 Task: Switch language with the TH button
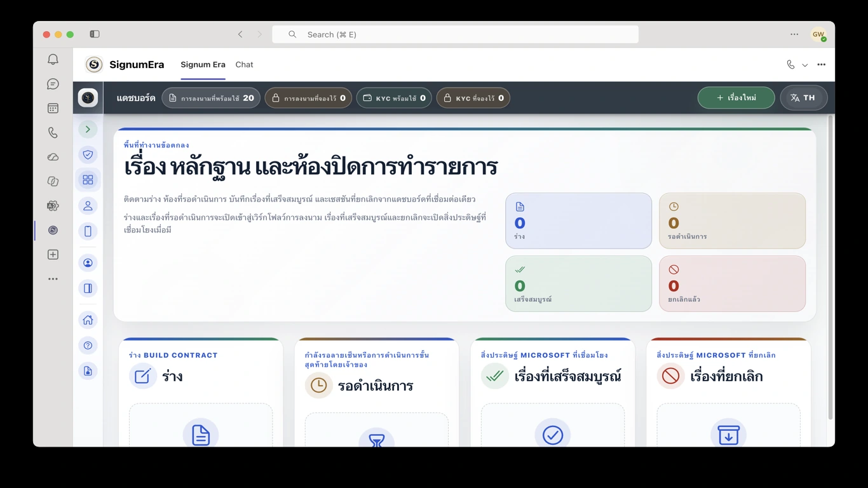click(804, 98)
